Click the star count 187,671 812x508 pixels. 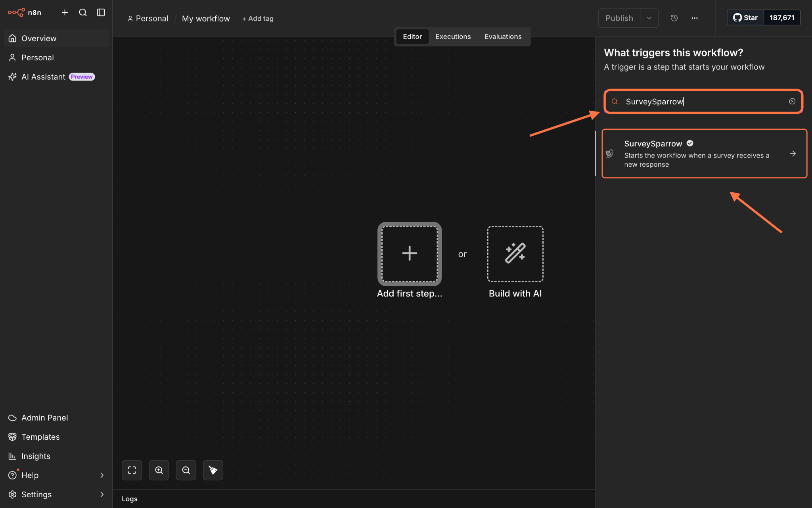point(782,18)
